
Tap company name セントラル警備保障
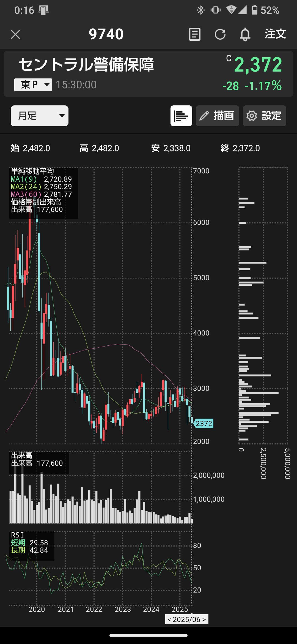click(86, 65)
